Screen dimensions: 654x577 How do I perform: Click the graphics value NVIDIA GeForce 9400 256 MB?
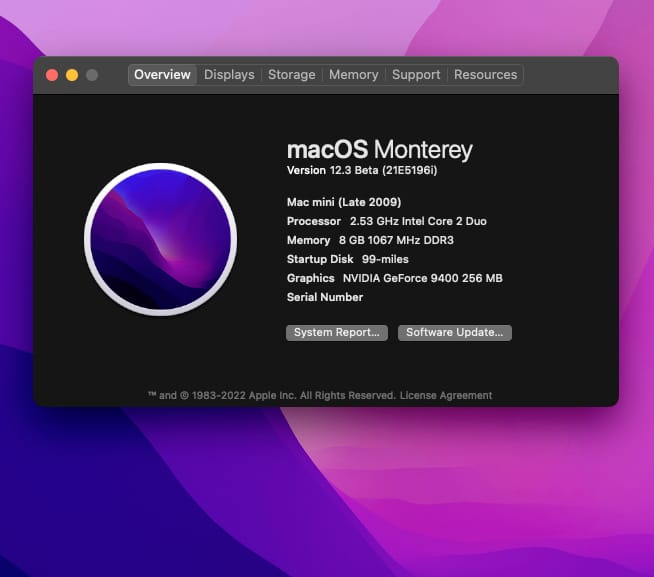coord(423,278)
